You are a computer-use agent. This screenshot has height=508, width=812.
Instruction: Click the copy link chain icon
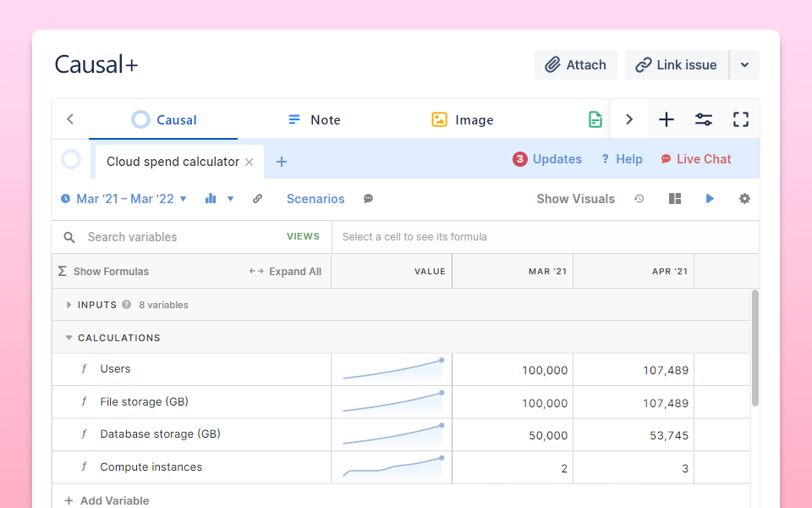[x=258, y=199]
